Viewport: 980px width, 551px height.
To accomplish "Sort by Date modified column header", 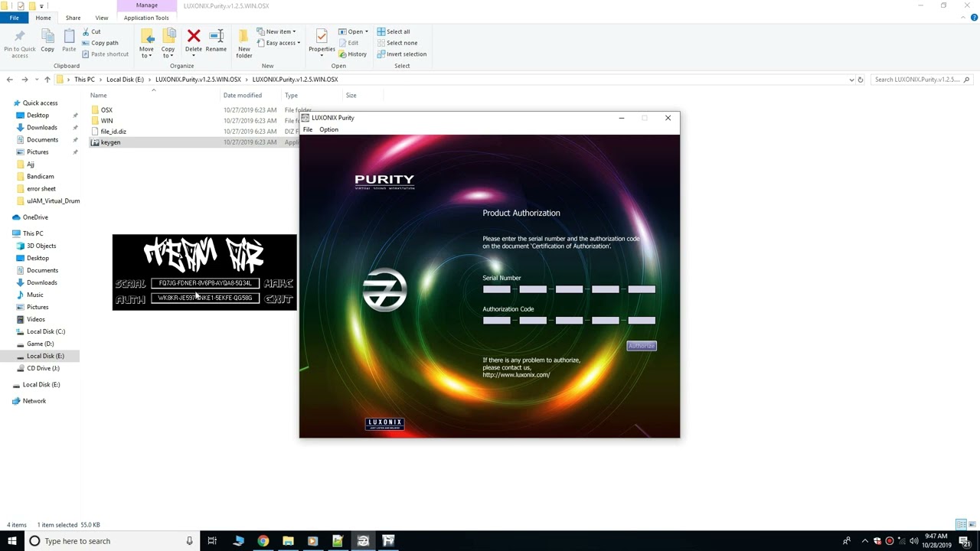I will click(x=243, y=96).
